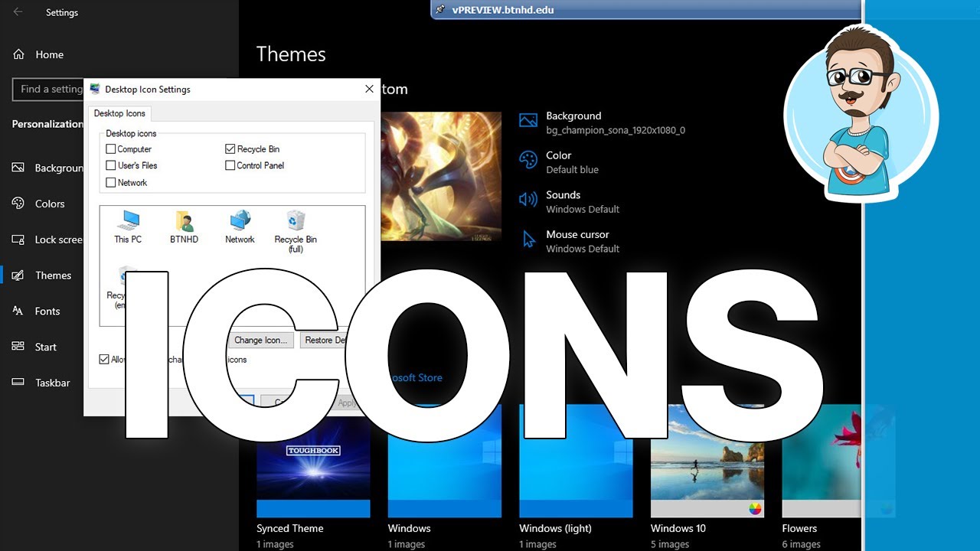Close the Desktop Icon Settings dialog

click(x=369, y=89)
